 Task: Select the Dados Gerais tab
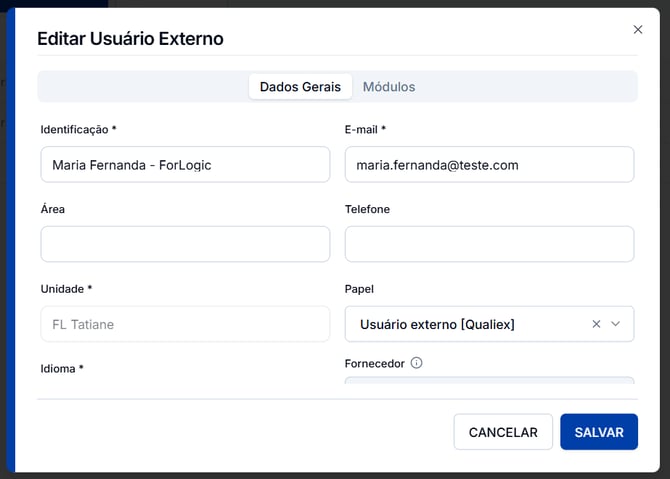(300, 87)
